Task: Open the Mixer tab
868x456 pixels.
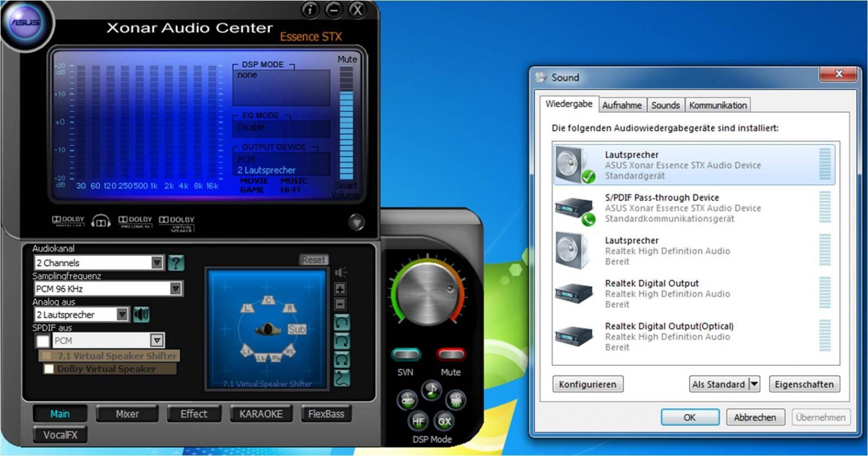Action: pyautogui.click(x=127, y=414)
